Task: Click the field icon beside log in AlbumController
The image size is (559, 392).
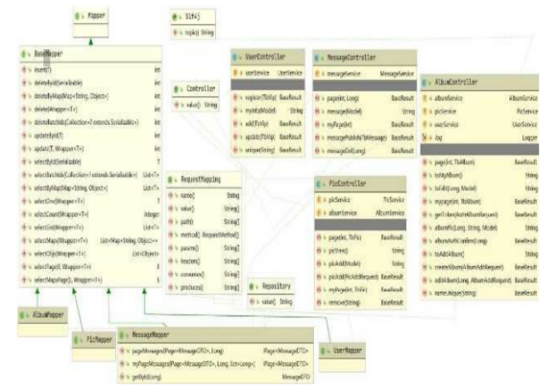Action: pyautogui.click(x=425, y=137)
